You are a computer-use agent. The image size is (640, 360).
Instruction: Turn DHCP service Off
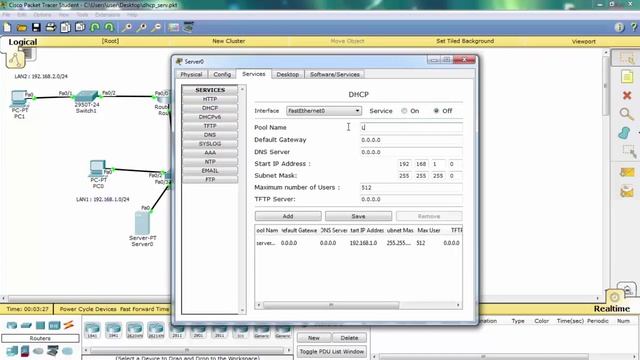(x=436, y=111)
